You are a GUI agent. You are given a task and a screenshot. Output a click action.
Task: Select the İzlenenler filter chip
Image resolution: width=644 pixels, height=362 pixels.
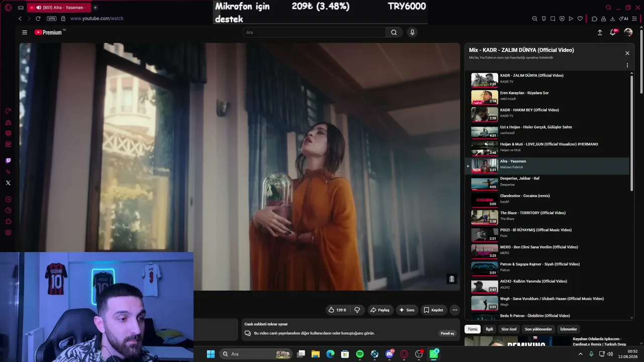point(569,329)
